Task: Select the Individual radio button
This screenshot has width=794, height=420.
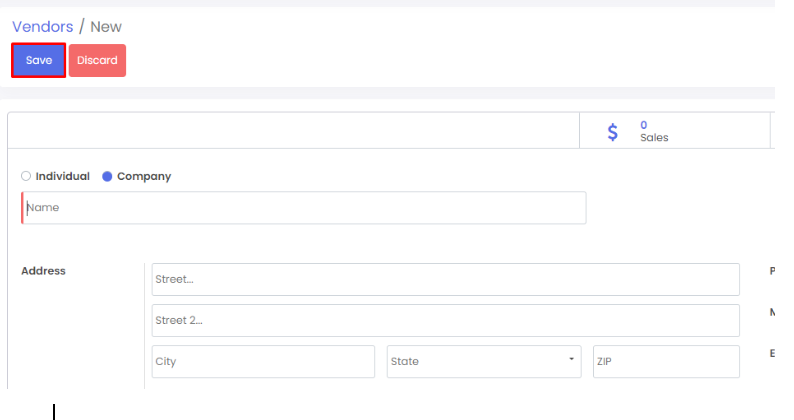Action: tap(26, 176)
